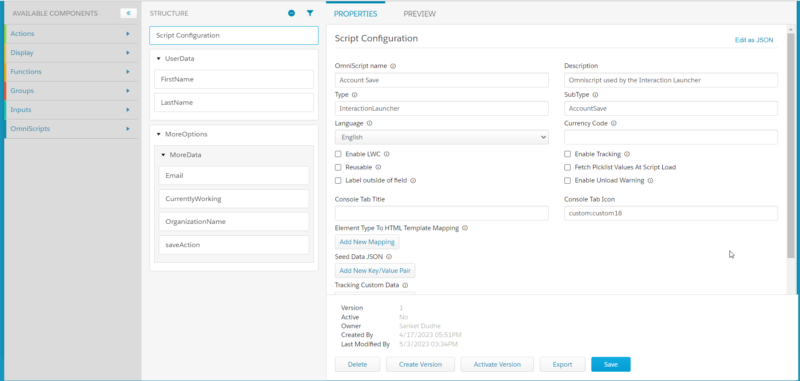The width and height of the screenshot is (800, 381).
Task: Tick the Label outside of field checkbox
Action: click(x=338, y=180)
